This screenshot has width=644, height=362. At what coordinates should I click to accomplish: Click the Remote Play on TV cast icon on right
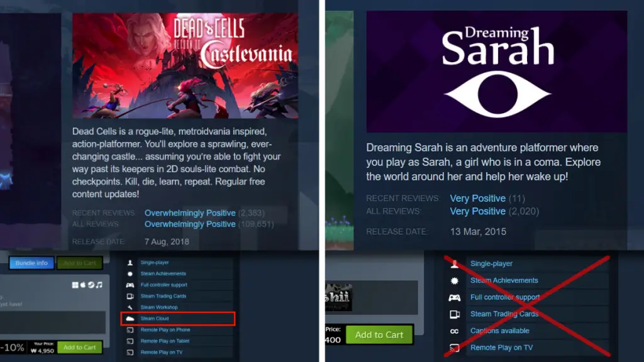(454, 348)
